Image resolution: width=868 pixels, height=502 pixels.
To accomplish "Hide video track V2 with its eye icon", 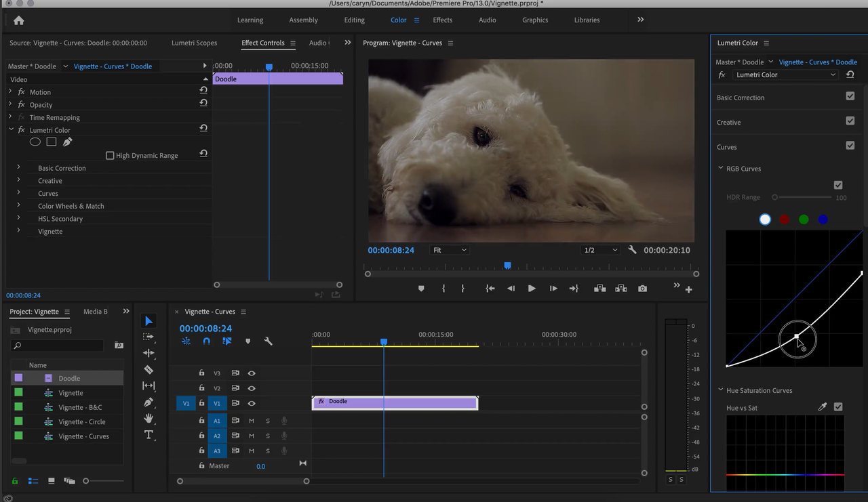I will click(x=252, y=388).
